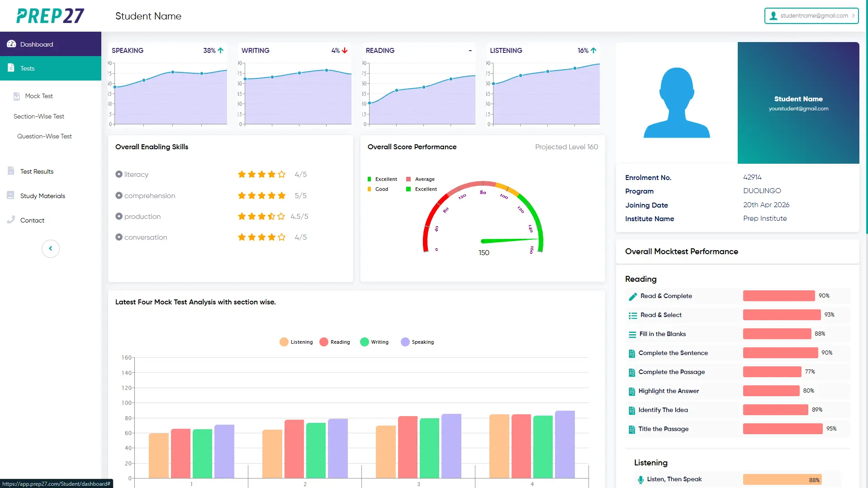The height and width of the screenshot is (488, 868).
Task: Open the Dashboard menu item
Action: [x=37, y=44]
